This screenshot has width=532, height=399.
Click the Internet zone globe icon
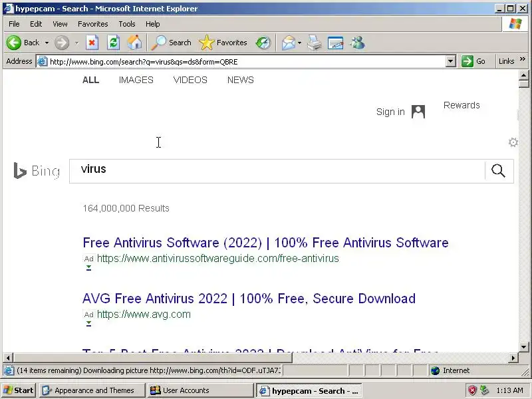435,370
